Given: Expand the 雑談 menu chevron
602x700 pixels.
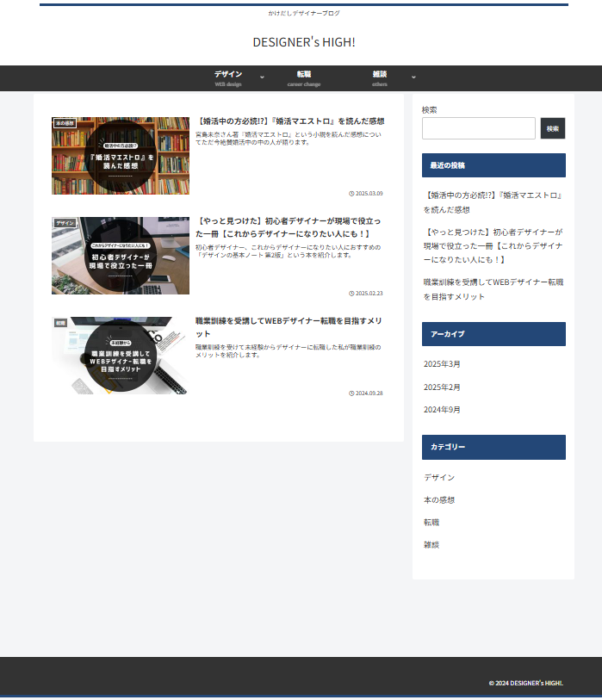Looking at the screenshot, I should tap(413, 77).
